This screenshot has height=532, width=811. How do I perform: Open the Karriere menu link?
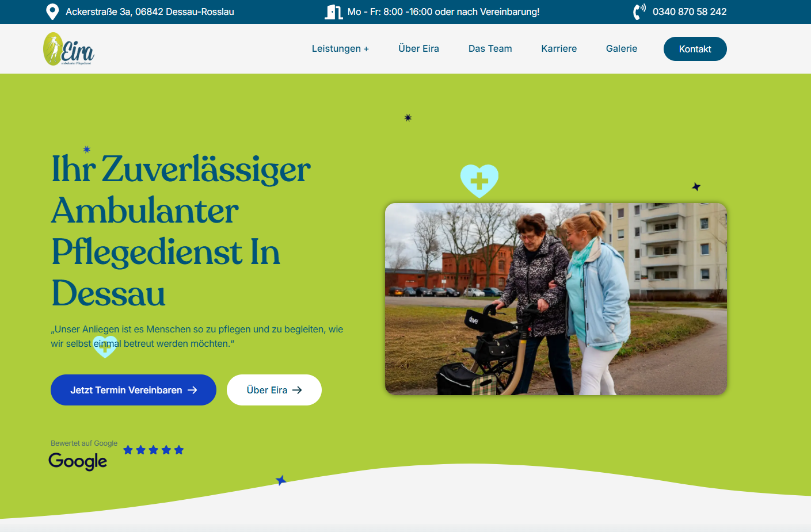click(559, 49)
